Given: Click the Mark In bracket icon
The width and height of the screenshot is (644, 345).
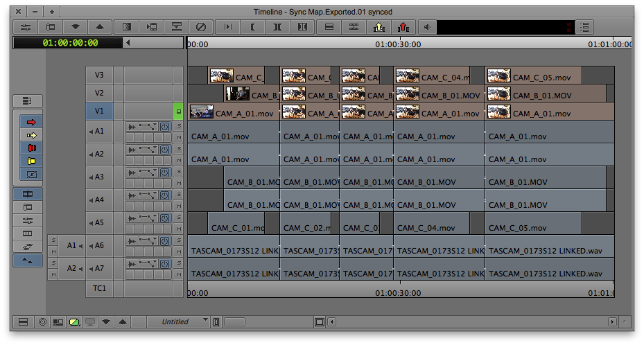Looking at the screenshot, I should coord(253,28).
